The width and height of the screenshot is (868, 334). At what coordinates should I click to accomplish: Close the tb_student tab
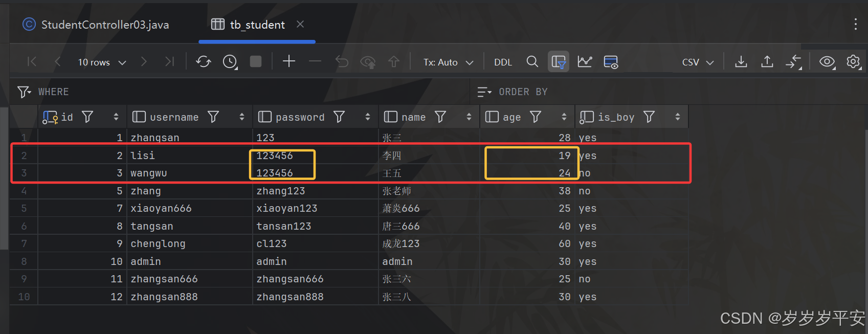click(300, 24)
